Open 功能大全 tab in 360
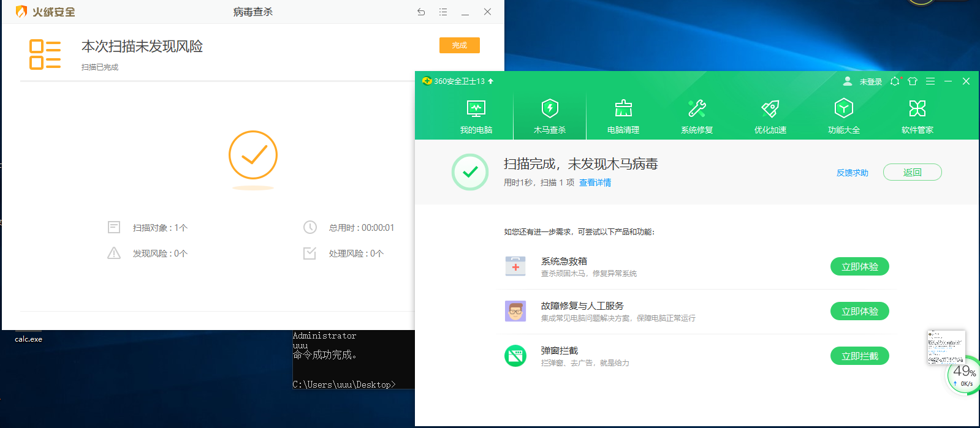The image size is (980, 428). click(844, 116)
